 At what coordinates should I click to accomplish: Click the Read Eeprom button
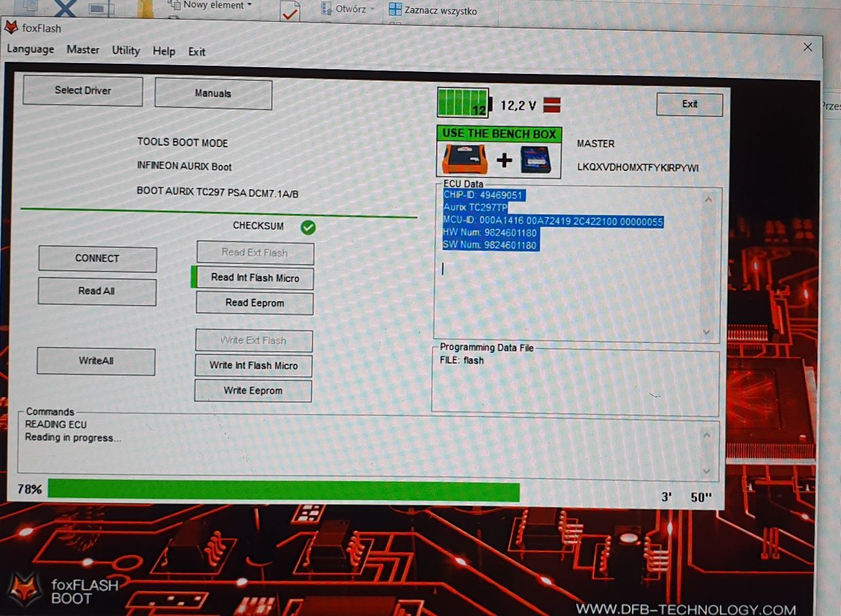[x=255, y=303]
